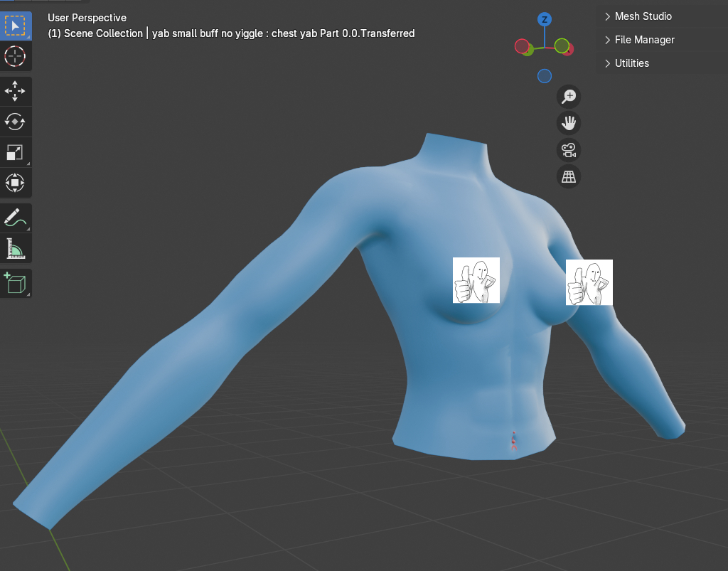The height and width of the screenshot is (571, 728).
Task: Switch to the Rotate tool
Action: [x=15, y=122]
